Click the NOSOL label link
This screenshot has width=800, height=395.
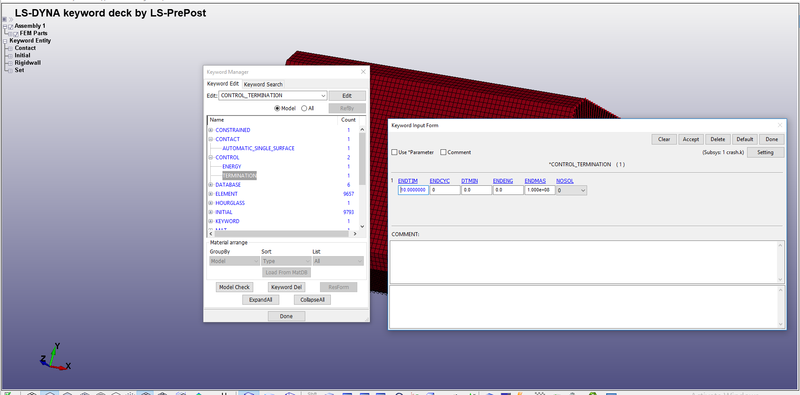pyautogui.click(x=565, y=181)
